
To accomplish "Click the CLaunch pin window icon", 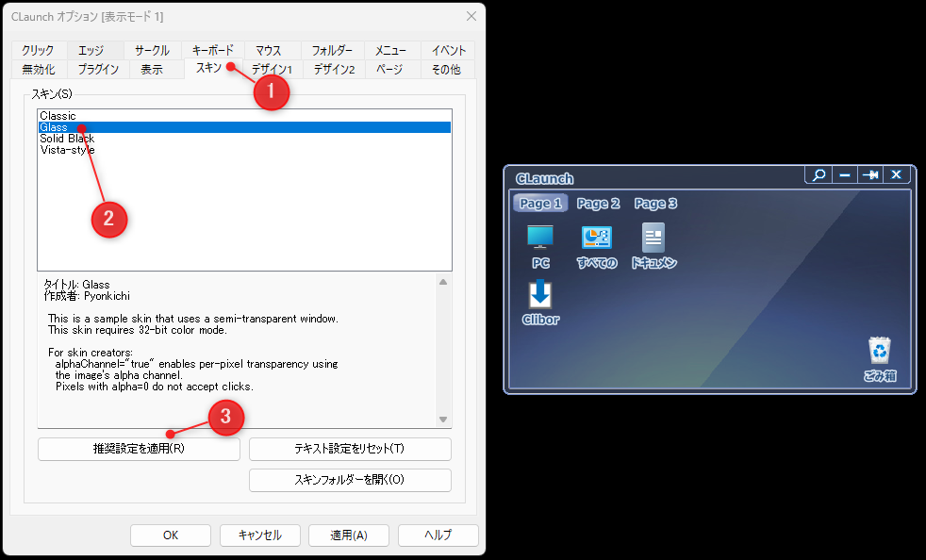I will (870, 174).
